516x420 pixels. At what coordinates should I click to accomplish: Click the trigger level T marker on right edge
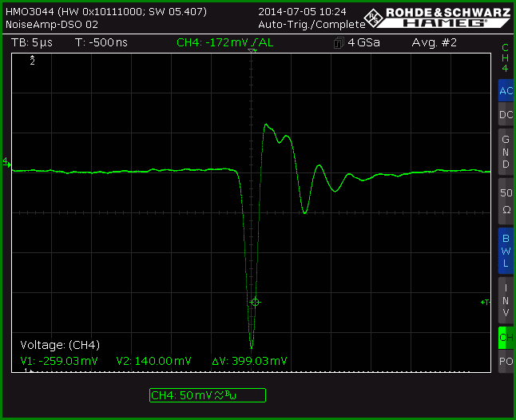coord(486,302)
